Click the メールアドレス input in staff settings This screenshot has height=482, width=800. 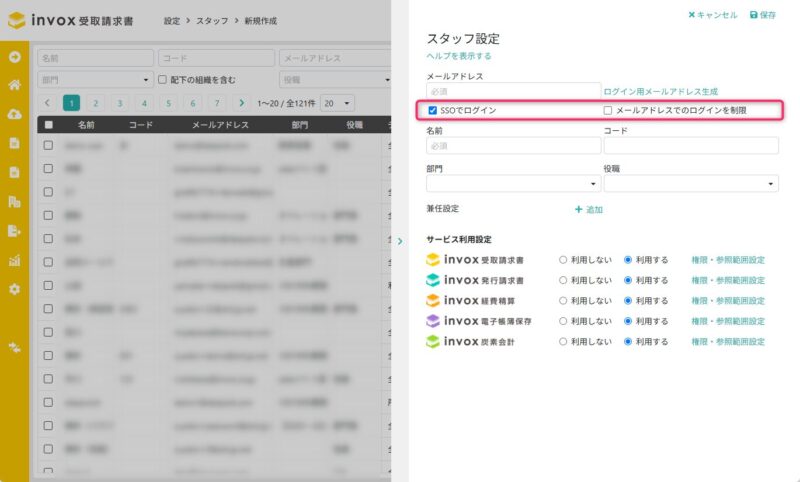click(513, 91)
